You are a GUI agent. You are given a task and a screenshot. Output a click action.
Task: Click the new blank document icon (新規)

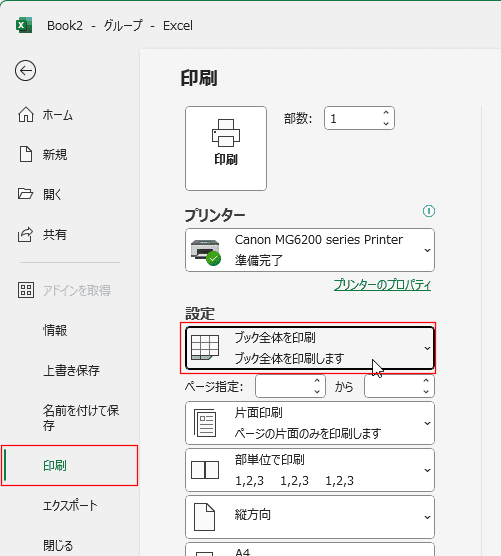pyautogui.click(x=26, y=154)
